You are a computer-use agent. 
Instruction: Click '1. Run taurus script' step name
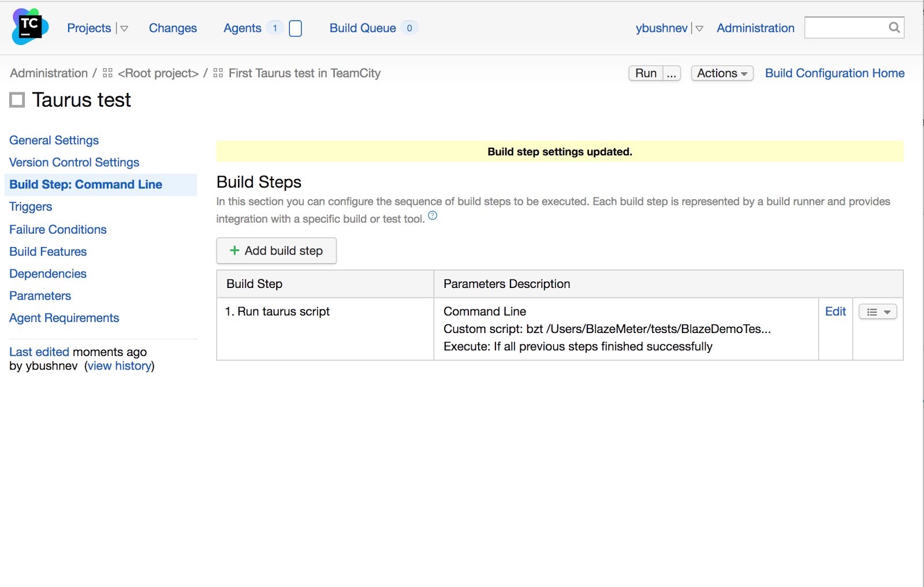click(x=277, y=312)
